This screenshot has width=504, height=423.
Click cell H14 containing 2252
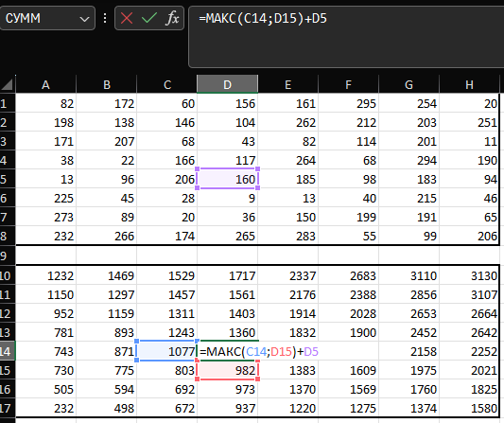point(469,351)
